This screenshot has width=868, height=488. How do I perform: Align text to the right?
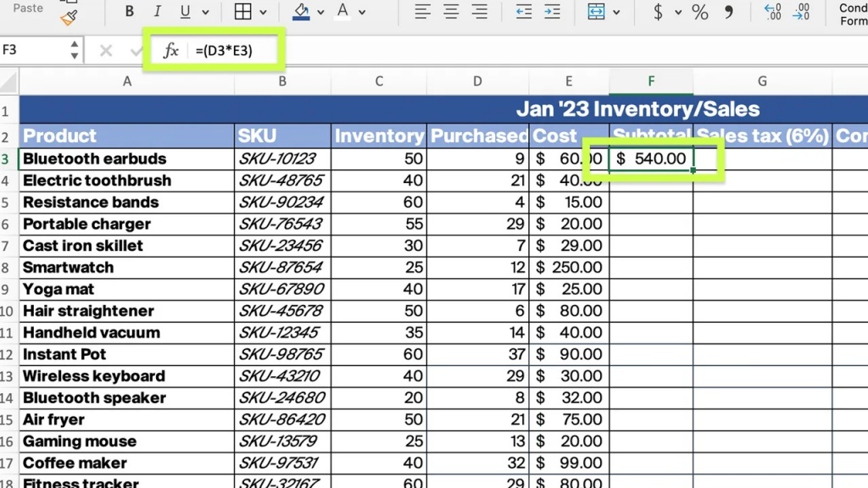[x=480, y=11]
